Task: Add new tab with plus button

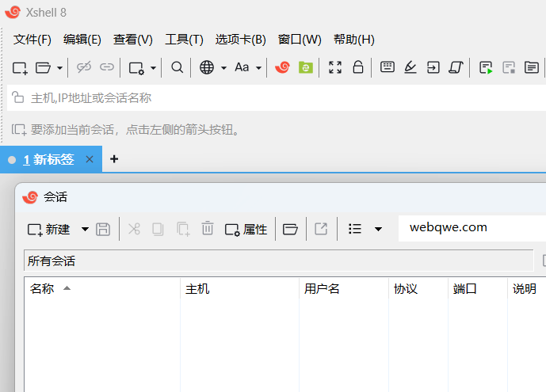Action: point(114,159)
